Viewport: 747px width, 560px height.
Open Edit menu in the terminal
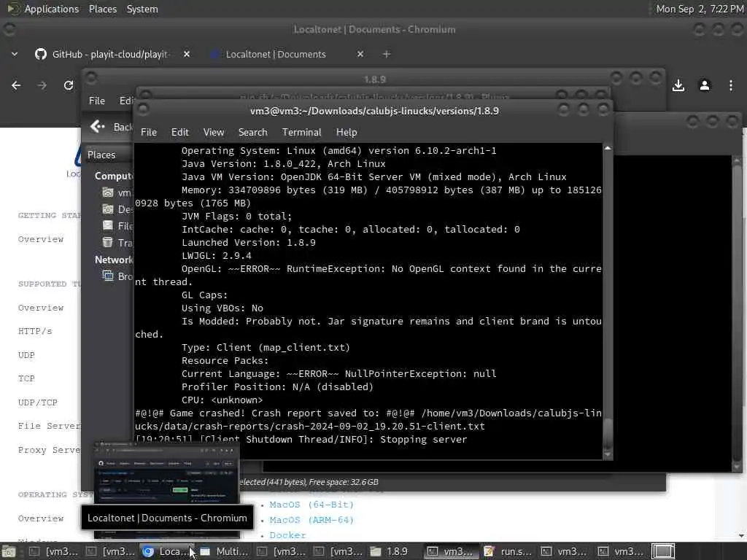pos(180,133)
